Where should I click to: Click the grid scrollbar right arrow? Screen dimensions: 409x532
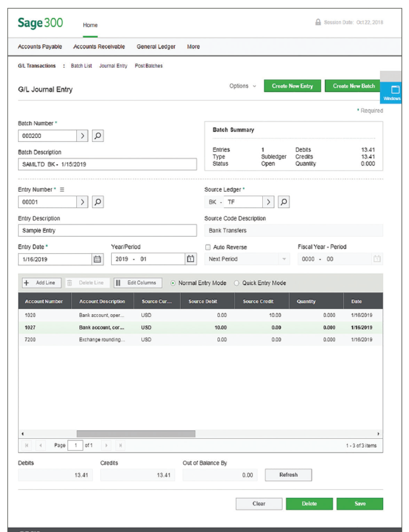click(x=378, y=434)
